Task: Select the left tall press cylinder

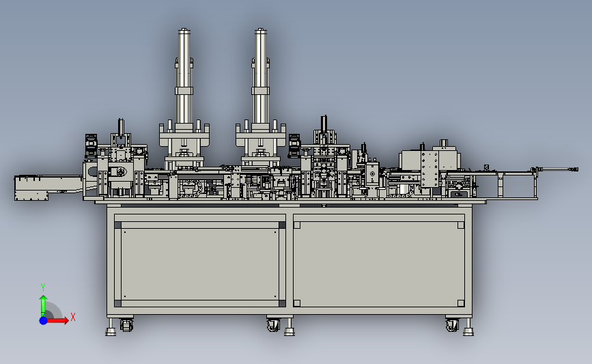Action: pyautogui.click(x=184, y=76)
